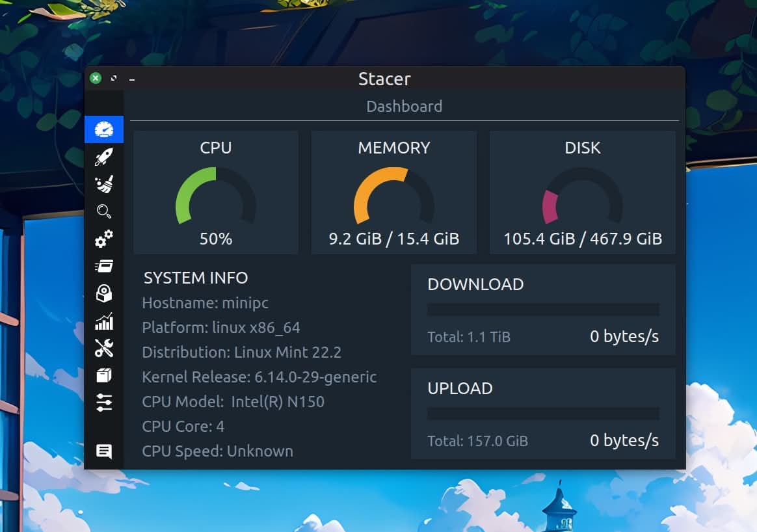Maximize the Stacer window
The width and height of the screenshot is (757, 532).
tap(114, 78)
